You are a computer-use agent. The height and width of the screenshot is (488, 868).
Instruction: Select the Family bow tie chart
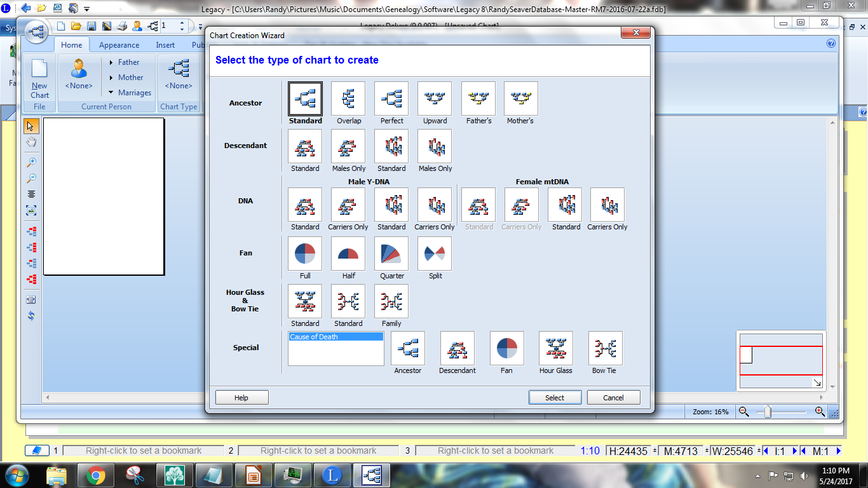(391, 301)
